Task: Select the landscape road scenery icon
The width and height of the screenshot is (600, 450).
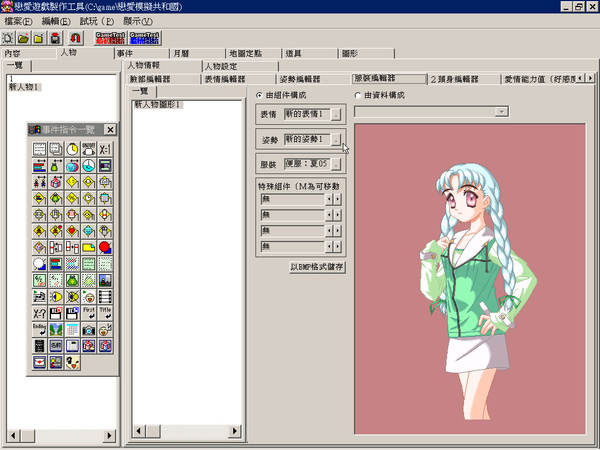Action: pyautogui.click(x=55, y=330)
